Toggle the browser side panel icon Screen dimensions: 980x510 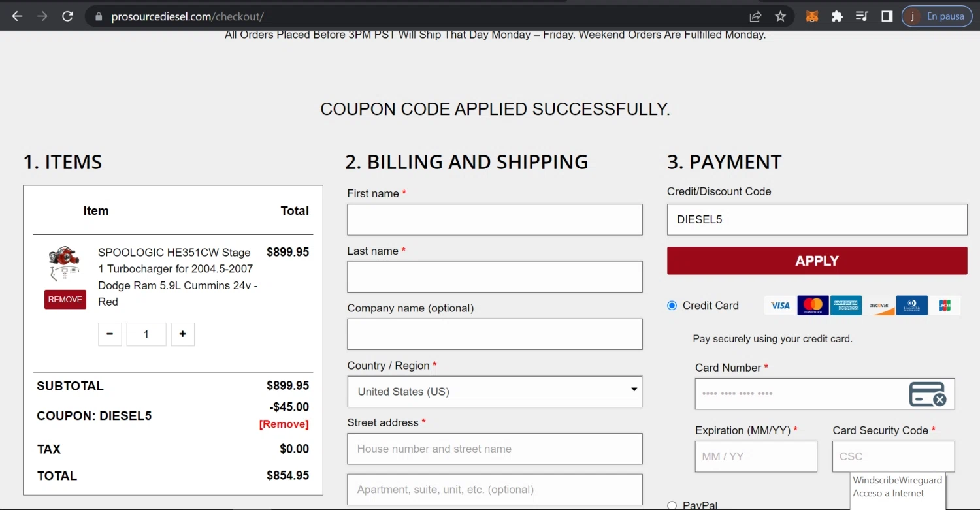(887, 16)
